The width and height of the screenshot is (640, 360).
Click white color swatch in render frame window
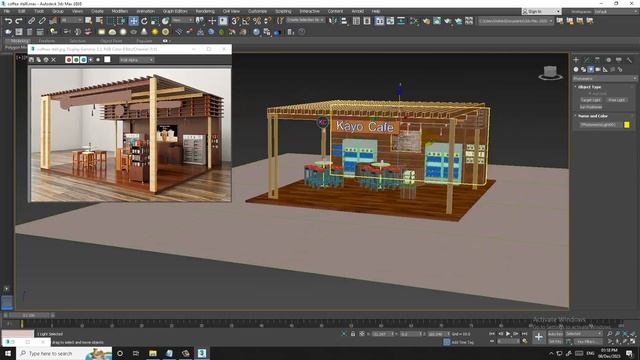pyautogui.click(x=107, y=60)
